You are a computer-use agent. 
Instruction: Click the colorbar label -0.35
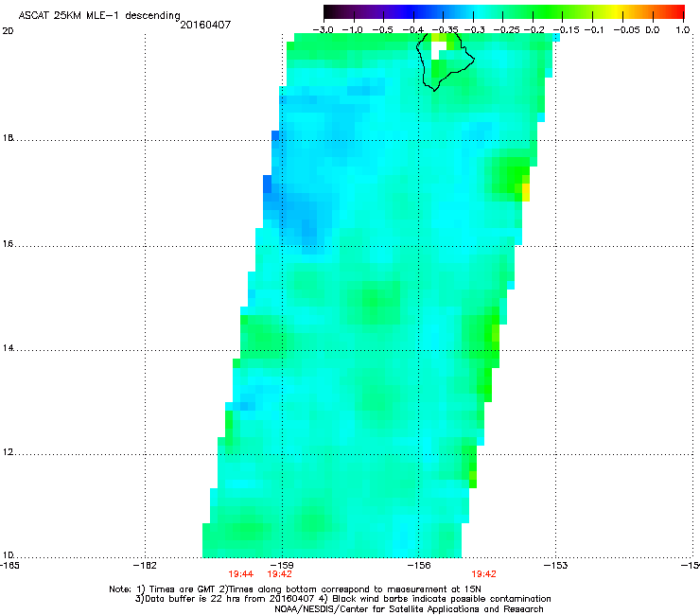click(x=446, y=30)
